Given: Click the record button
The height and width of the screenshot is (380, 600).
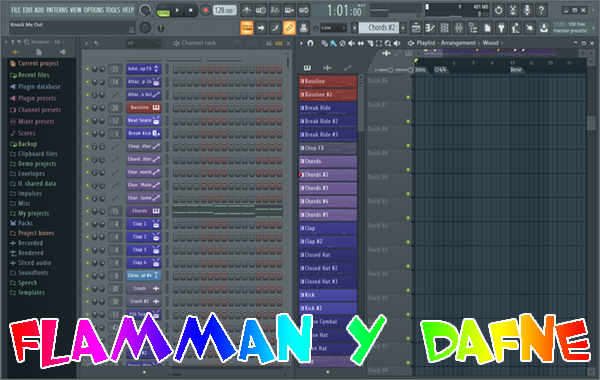Looking at the screenshot, I should point(205,10).
